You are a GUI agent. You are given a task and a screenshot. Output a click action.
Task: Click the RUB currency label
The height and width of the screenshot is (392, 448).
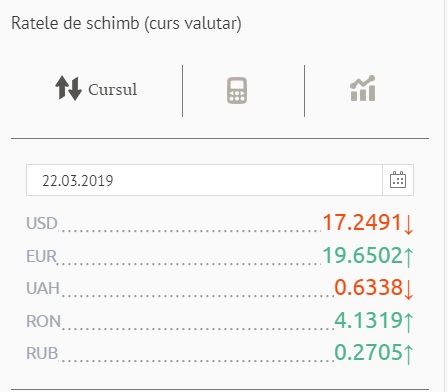42,353
